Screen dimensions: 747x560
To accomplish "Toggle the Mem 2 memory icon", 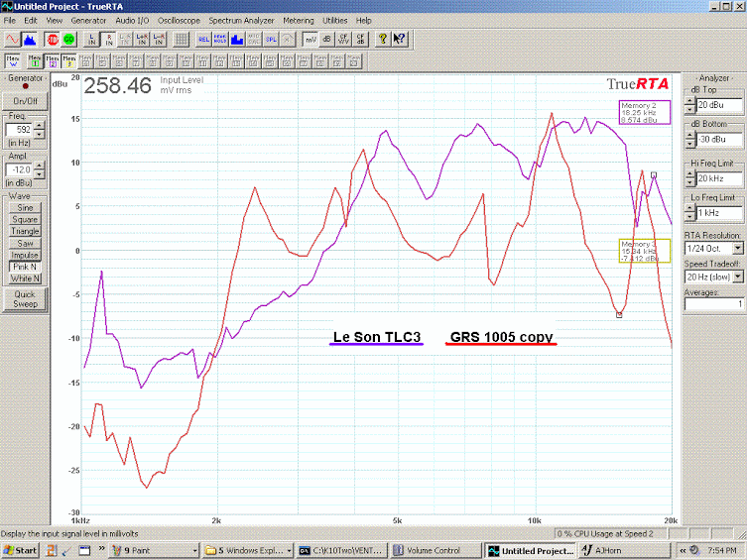I will coord(52,60).
